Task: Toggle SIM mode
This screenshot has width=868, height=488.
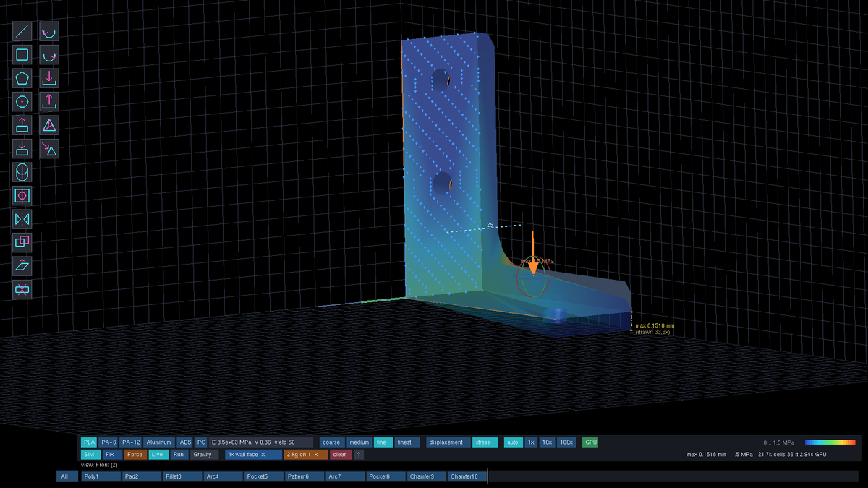Action: click(x=89, y=455)
